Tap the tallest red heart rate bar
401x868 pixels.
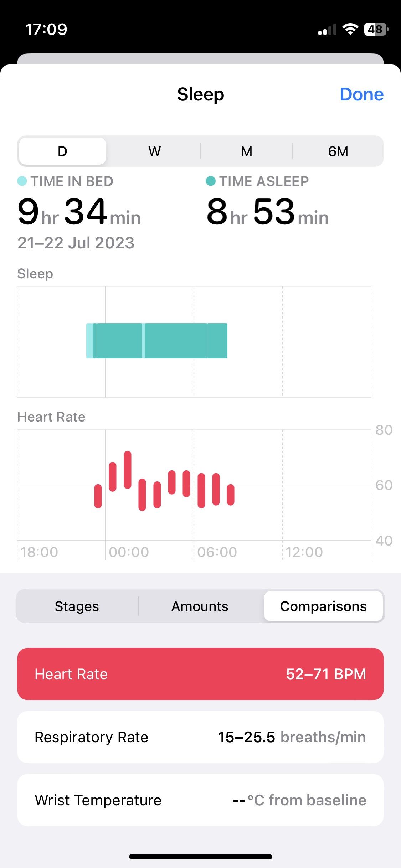(128, 470)
